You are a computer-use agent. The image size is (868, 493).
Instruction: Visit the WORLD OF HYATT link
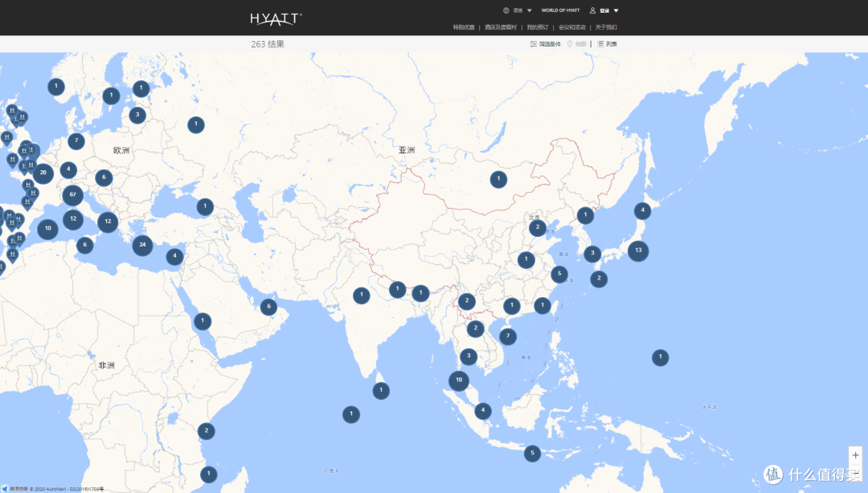pos(560,10)
